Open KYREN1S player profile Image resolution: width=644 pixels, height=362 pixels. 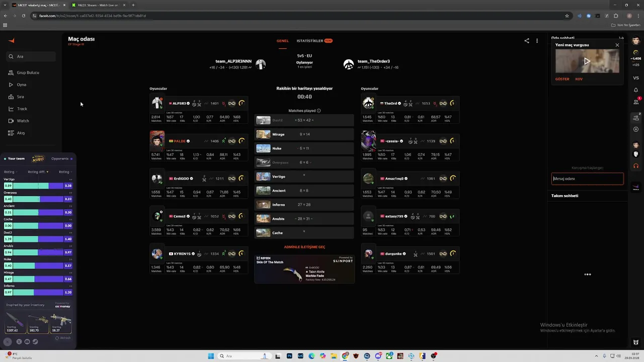(x=182, y=254)
